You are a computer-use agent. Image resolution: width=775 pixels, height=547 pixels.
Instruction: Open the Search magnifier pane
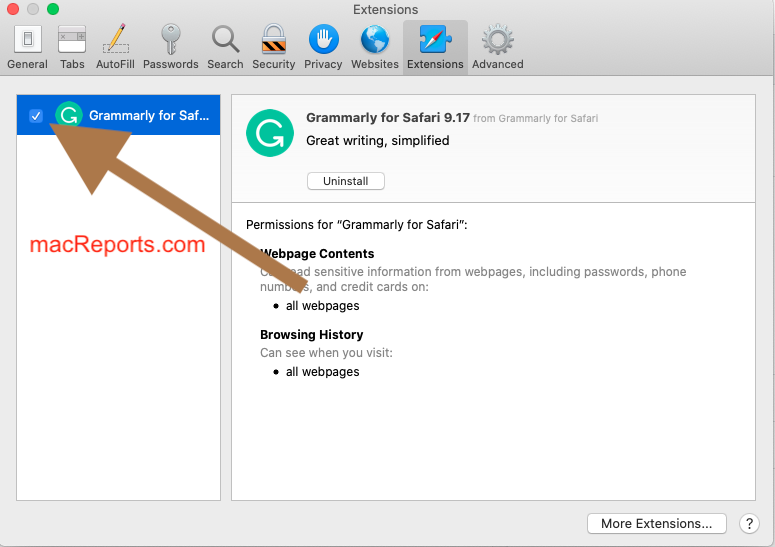click(x=225, y=47)
